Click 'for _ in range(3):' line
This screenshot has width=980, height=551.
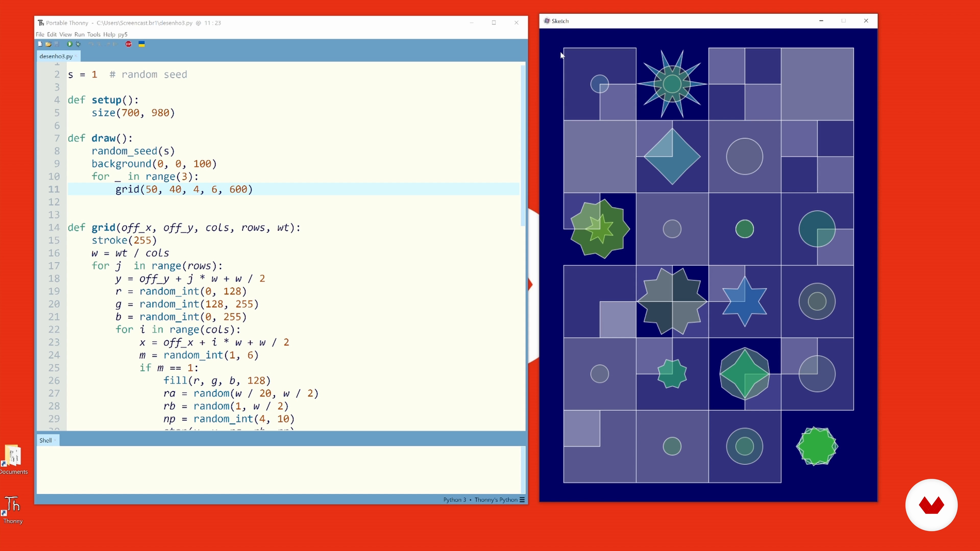[x=145, y=177]
